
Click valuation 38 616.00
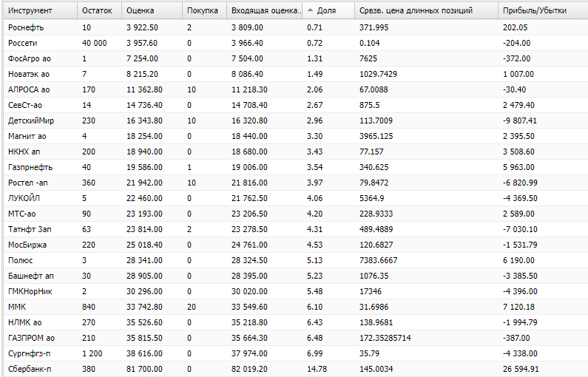[144, 354]
